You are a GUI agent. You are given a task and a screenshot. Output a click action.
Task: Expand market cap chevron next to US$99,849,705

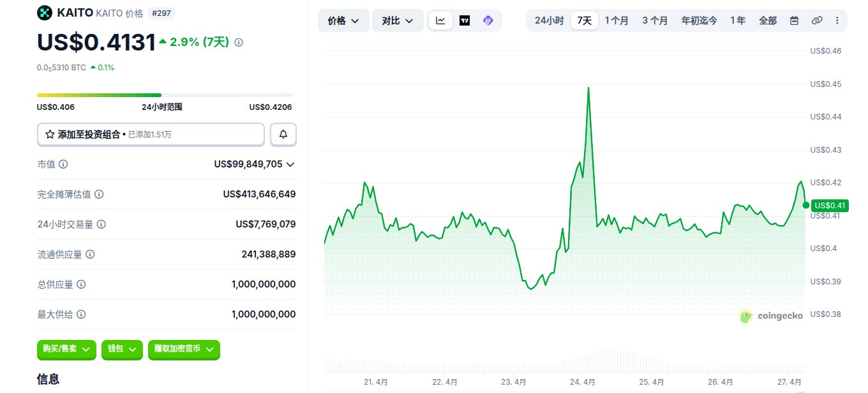point(290,164)
